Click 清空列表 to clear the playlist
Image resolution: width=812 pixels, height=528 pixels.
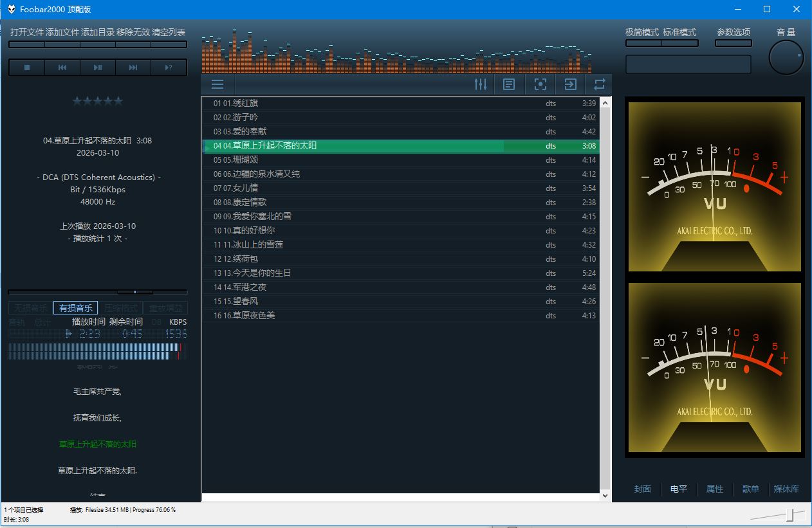(169, 32)
